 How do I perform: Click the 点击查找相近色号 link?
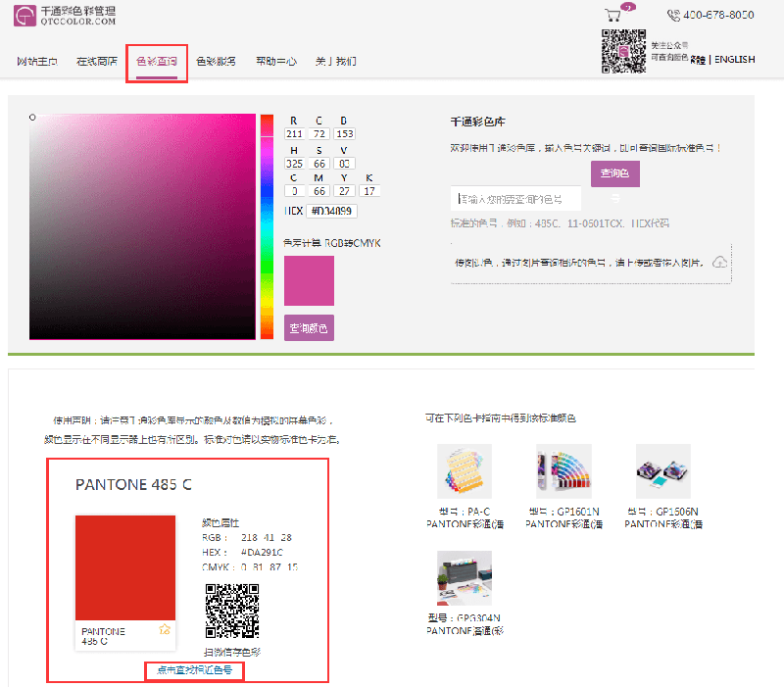click(194, 670)
